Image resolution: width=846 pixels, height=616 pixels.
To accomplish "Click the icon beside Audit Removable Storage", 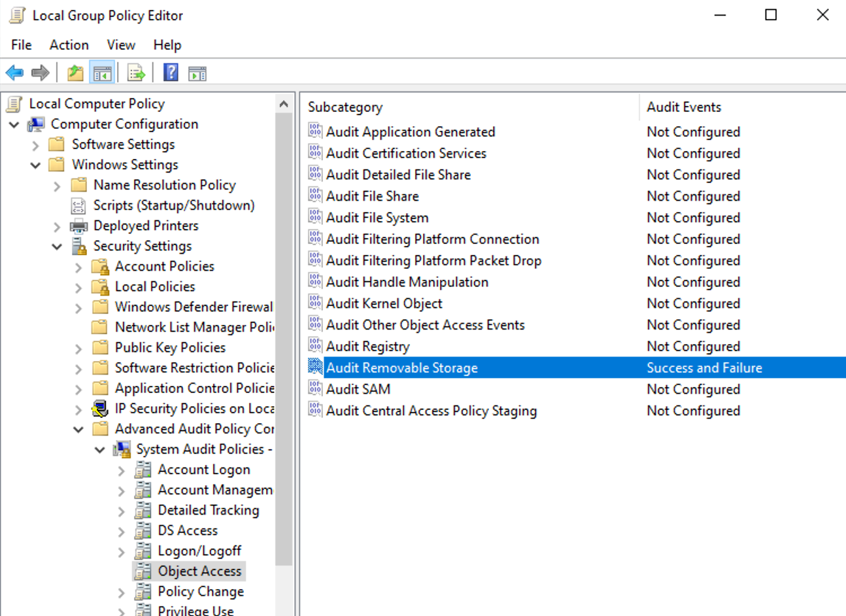I will (315, 367).
